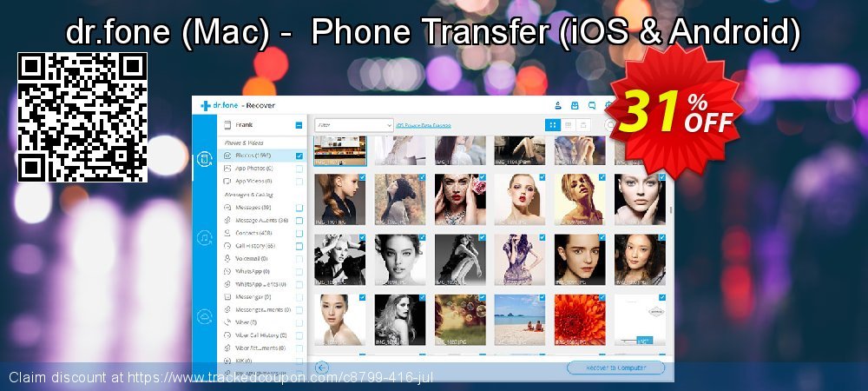Click the Photos category icon

[227, 156]
